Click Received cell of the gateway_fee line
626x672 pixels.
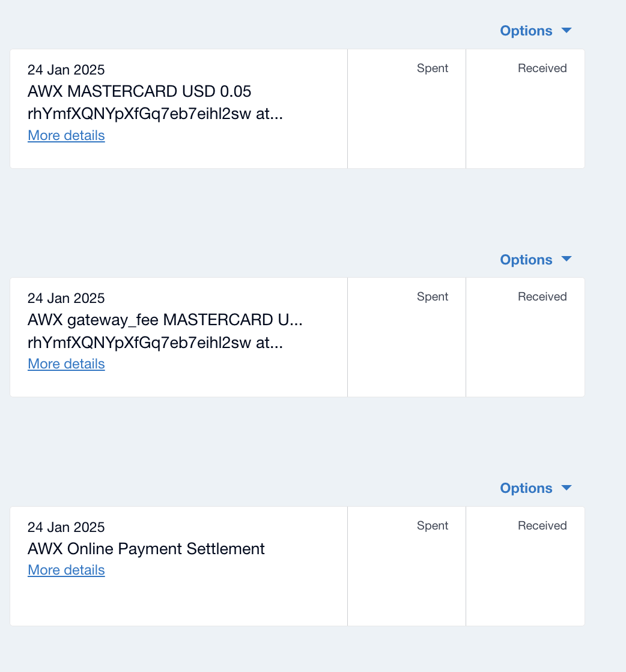click(525, 337)
